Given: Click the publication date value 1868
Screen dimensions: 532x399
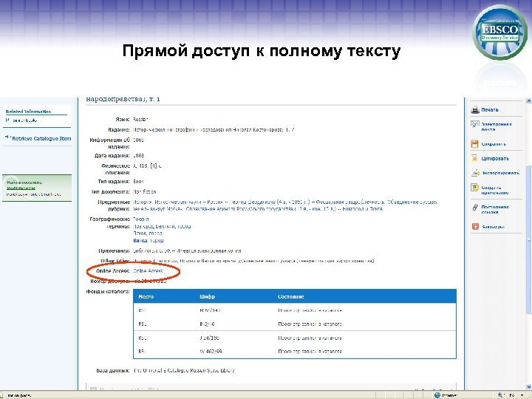Looking at the screenshot, I should 138,156.
